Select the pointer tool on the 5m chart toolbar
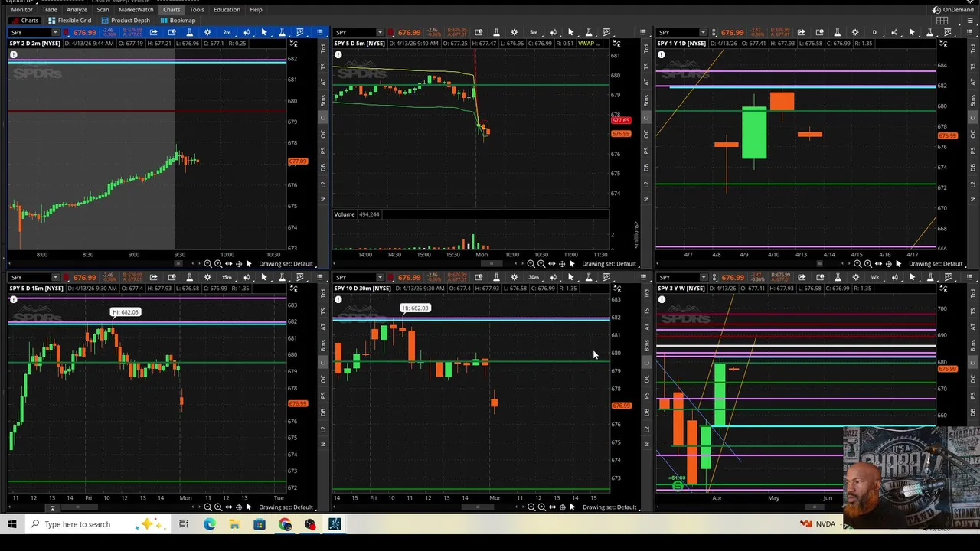The image size is (980, 551). 571,32
